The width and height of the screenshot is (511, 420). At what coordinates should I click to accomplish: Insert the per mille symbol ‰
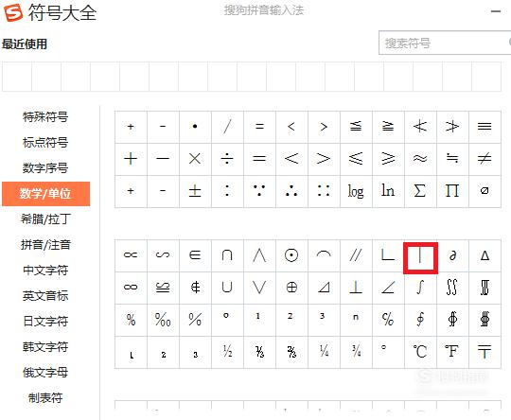pos(163,320)
